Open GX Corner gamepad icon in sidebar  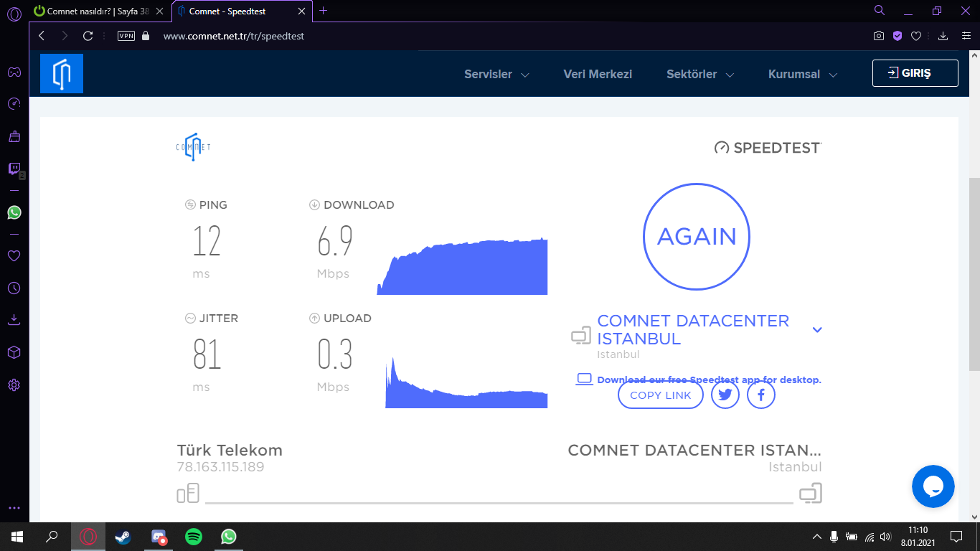point(14,72)
